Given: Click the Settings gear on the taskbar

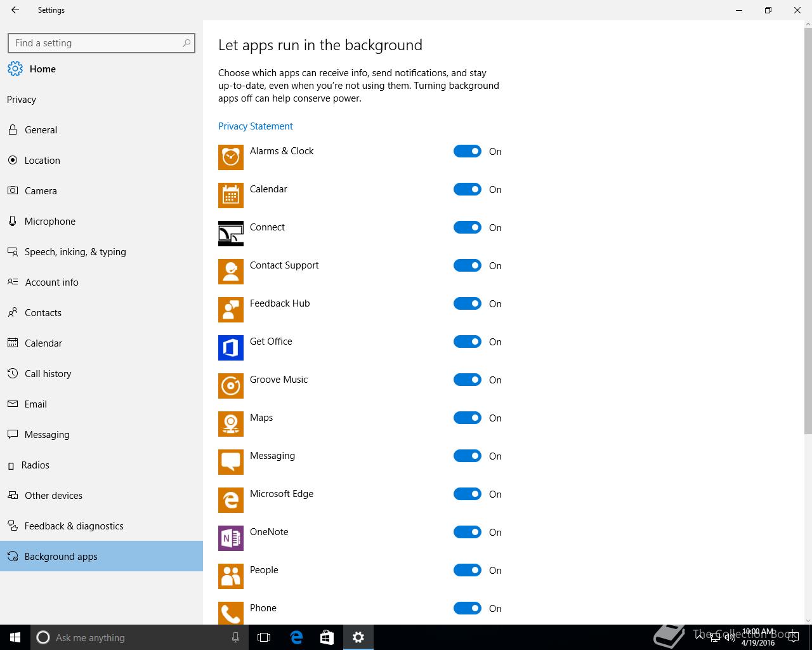Looking at the screenshot, I should pos(358,637).
